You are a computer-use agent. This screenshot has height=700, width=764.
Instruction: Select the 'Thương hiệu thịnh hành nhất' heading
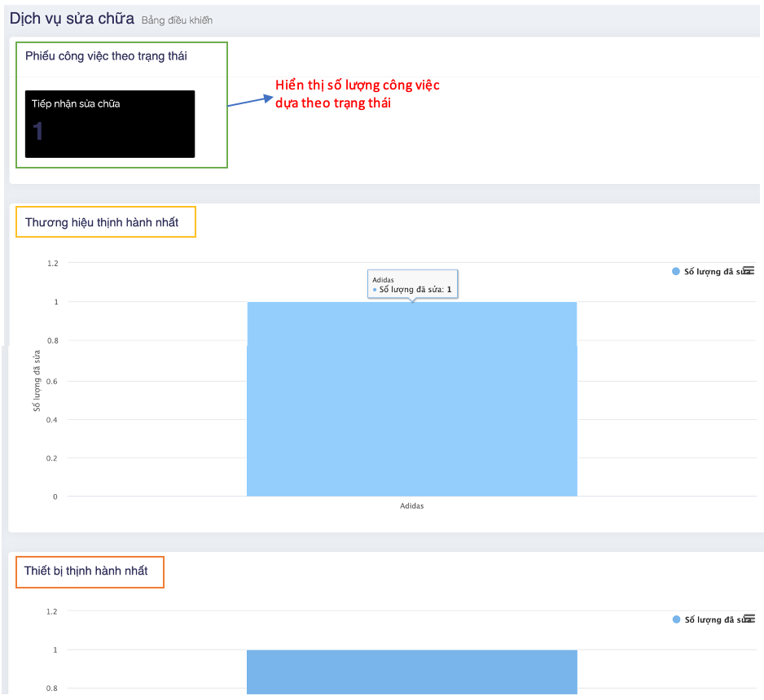click(102, 222)
